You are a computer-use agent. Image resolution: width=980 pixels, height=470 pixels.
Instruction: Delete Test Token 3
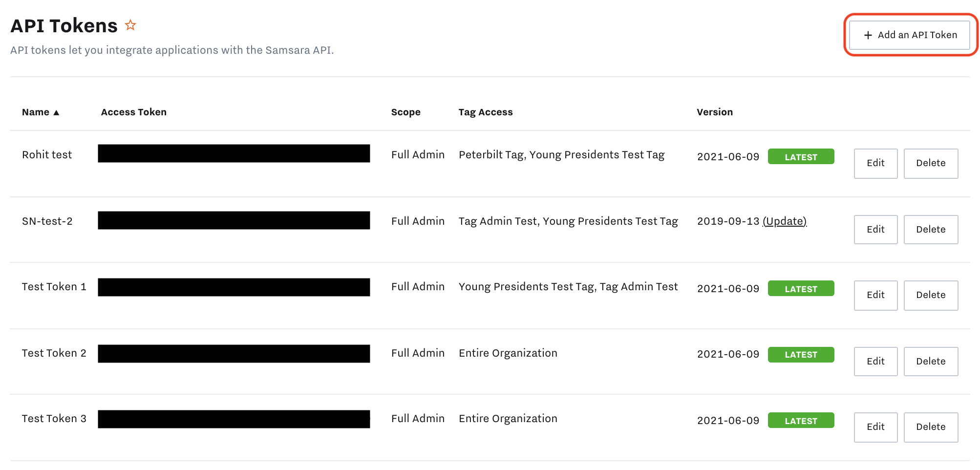[x=931, y=427]
